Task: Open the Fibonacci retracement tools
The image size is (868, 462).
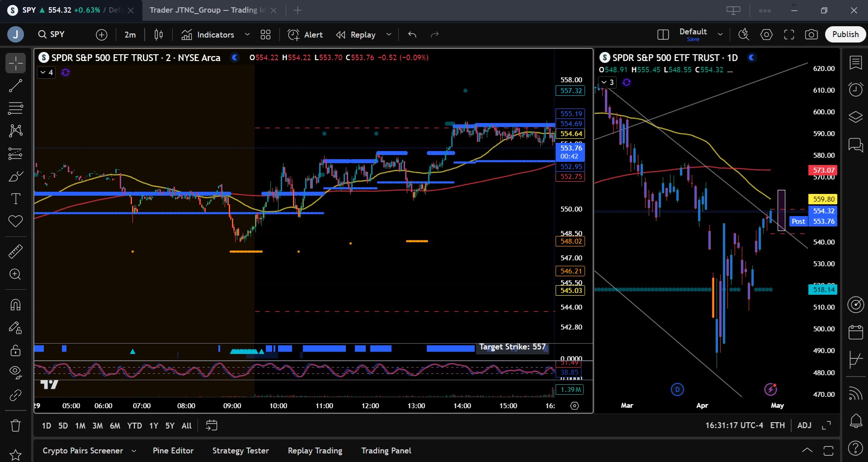Action: [x=15, y=108]
